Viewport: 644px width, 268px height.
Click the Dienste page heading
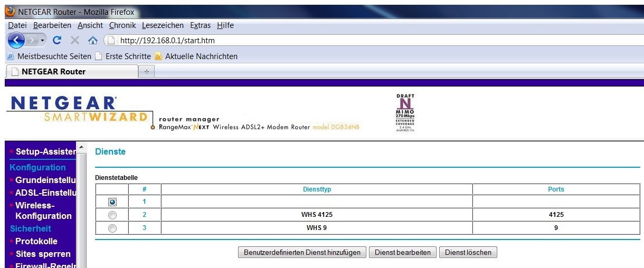(x=110, y=152)
